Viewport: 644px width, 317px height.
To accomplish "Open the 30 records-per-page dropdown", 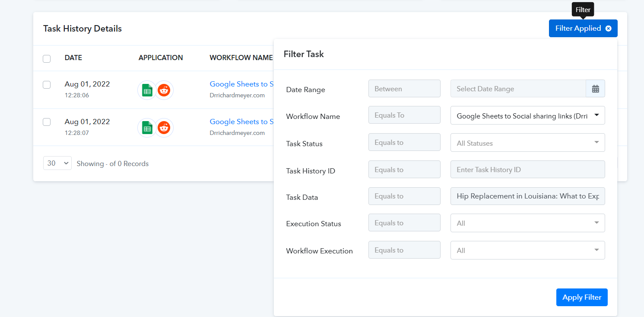I will click(57, 163).
